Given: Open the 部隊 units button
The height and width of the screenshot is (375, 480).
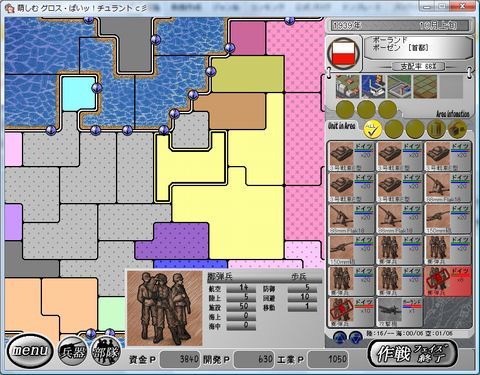Looking at the screenshot, I should [x=106, y=351].
